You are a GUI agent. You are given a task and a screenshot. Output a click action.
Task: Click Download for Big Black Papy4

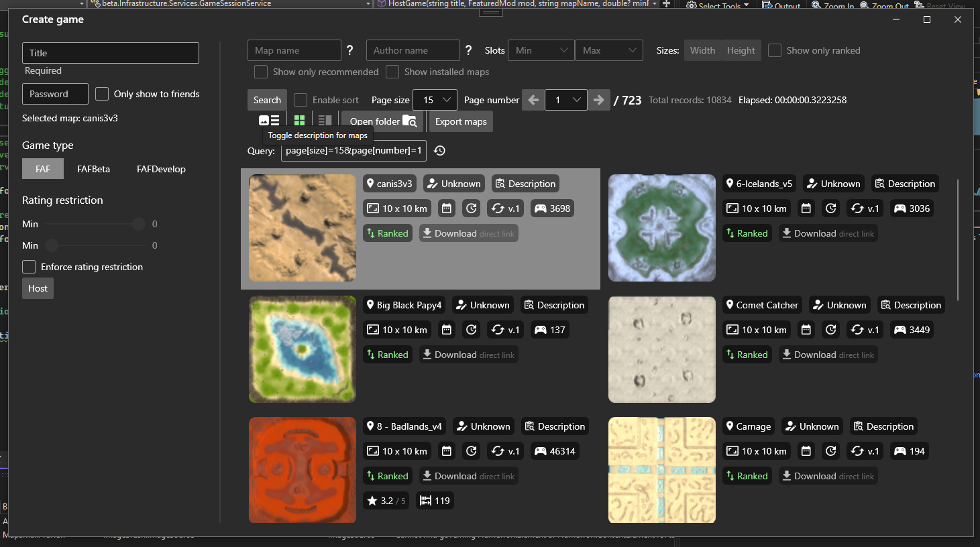(468, 355)
